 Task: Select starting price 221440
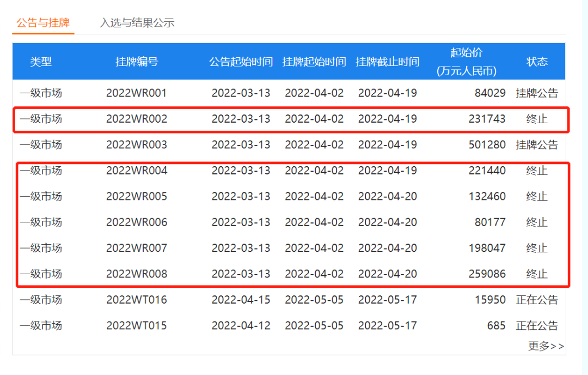487,171
